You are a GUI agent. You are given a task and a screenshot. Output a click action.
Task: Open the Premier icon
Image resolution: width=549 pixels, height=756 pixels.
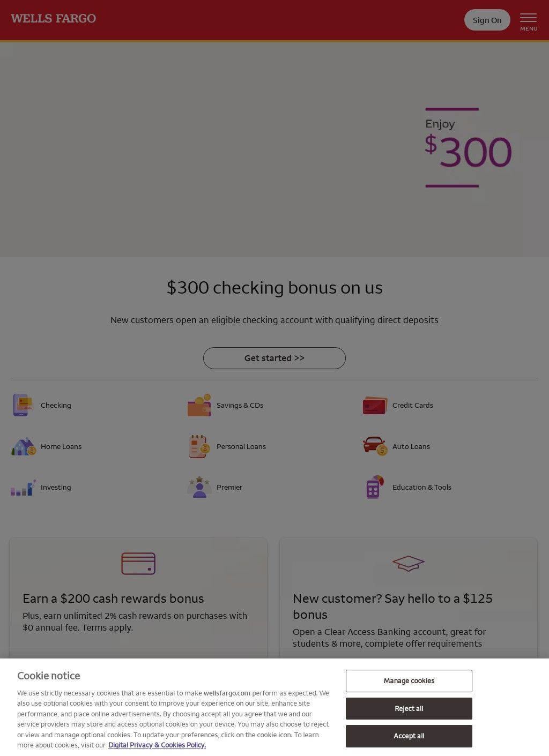[x=199, y=487]
